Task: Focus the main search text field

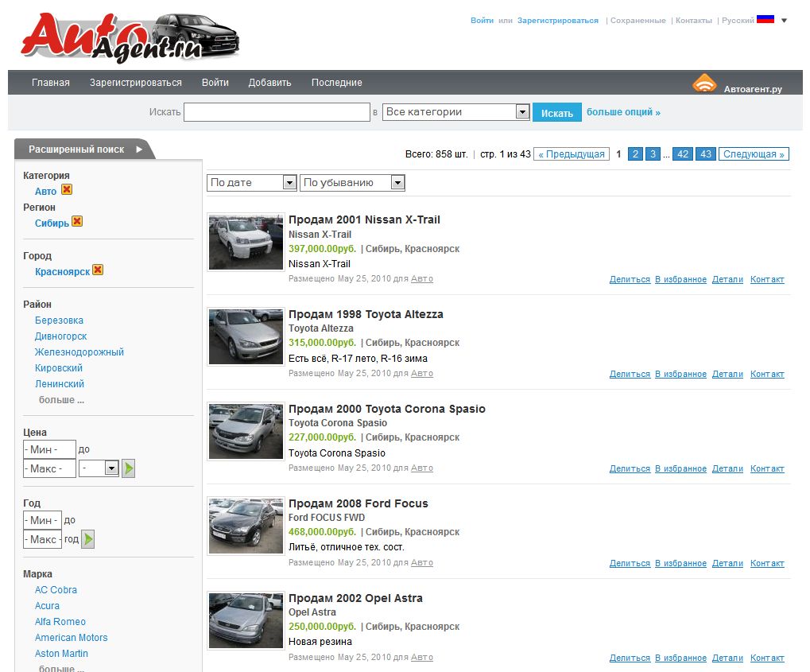Action: pos(277,112)
